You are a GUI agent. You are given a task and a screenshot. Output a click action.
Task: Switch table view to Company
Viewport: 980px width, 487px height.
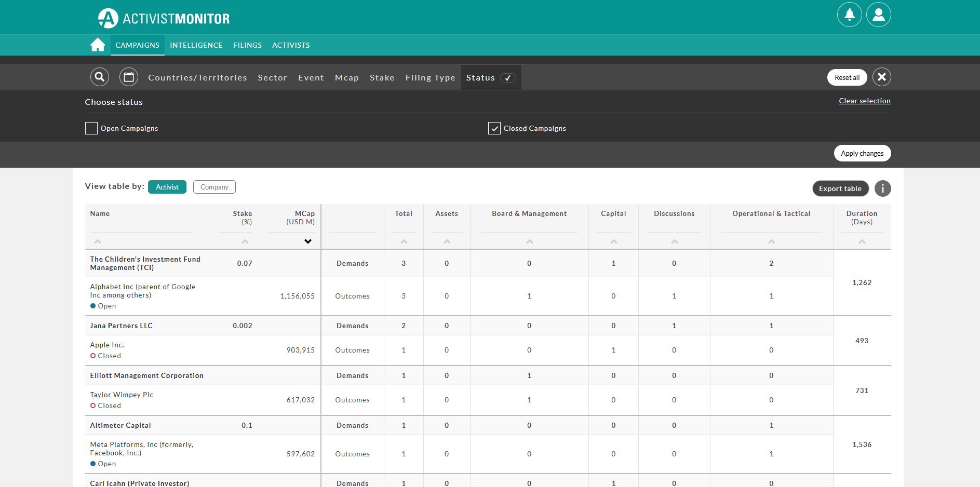[x=214, y=187]
